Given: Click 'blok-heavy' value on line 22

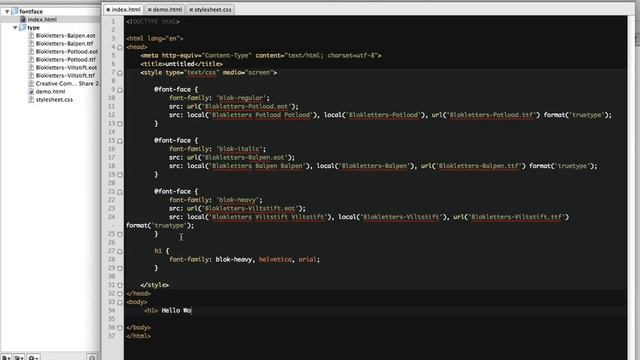Looking at the screenshot, I should (239, 200).
